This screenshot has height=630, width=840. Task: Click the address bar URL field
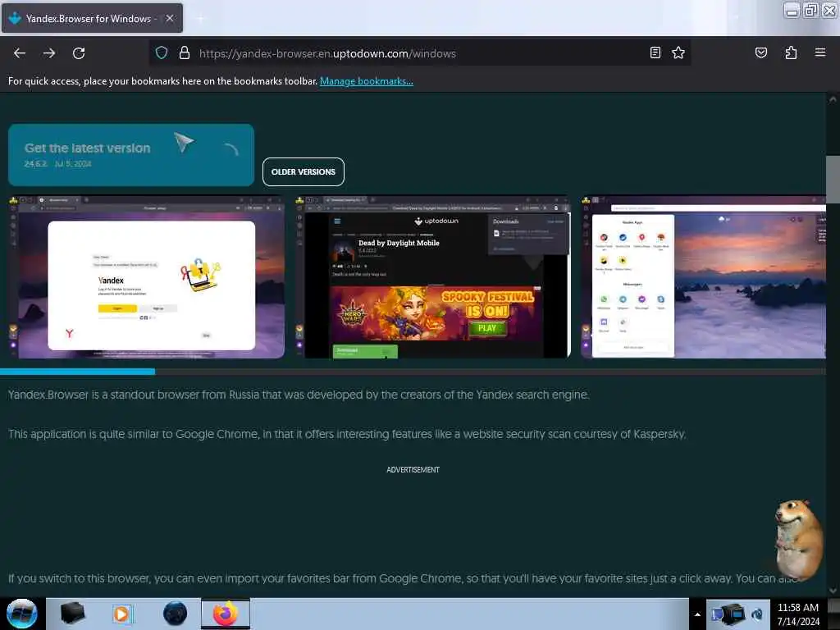click(x=421, y=53)
